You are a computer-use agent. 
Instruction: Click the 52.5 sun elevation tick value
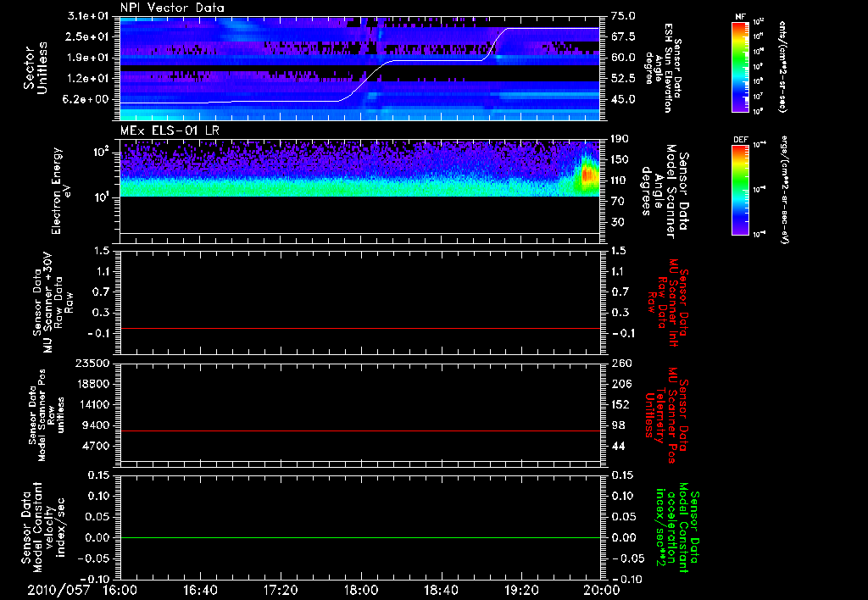point(623,79)
